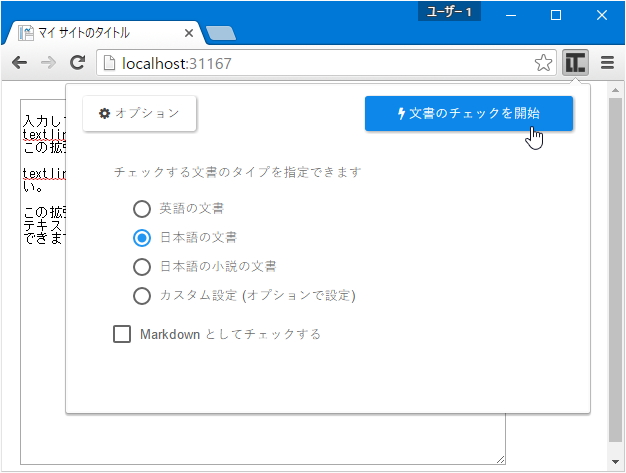Click the チェックする文書のタイプを指定できます text

click(238, 172)
